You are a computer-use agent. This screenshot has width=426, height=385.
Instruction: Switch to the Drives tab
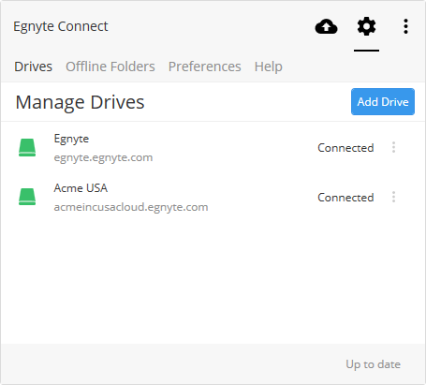(33, 67)
